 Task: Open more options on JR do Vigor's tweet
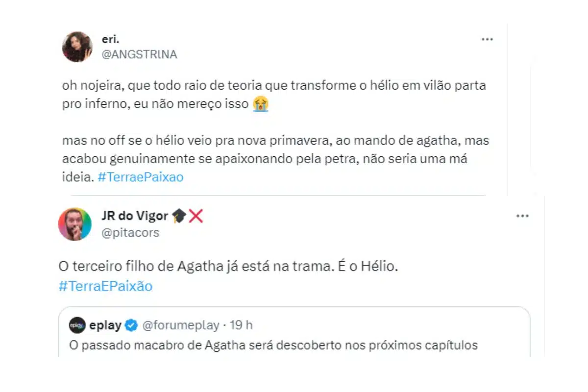522,216
